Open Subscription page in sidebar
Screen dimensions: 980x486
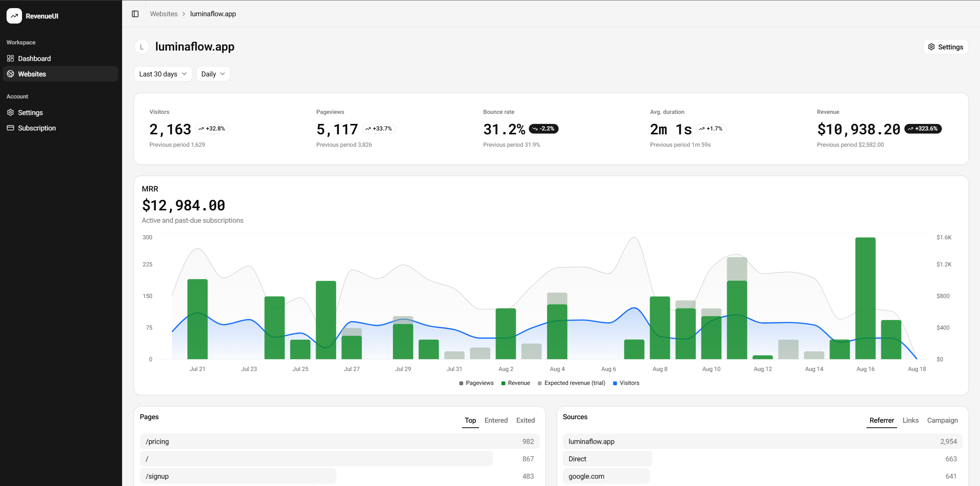(60, 128)
